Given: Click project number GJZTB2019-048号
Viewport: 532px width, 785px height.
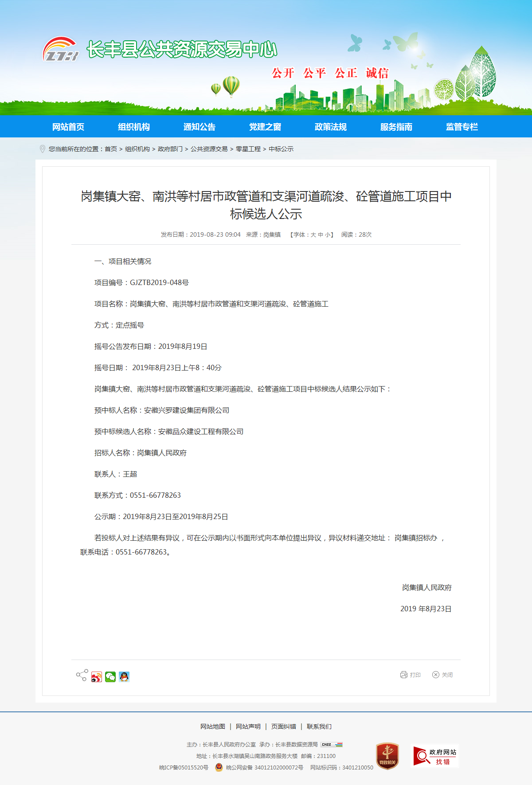Looking at the screenshot, I should tap(159, 283).
